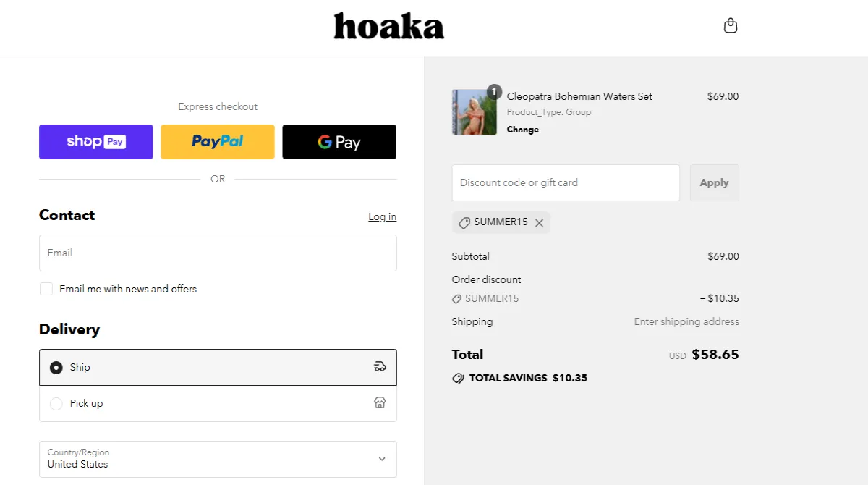
Task: Choose Google Pay express checkout
Action: click(x=339, y=142)
